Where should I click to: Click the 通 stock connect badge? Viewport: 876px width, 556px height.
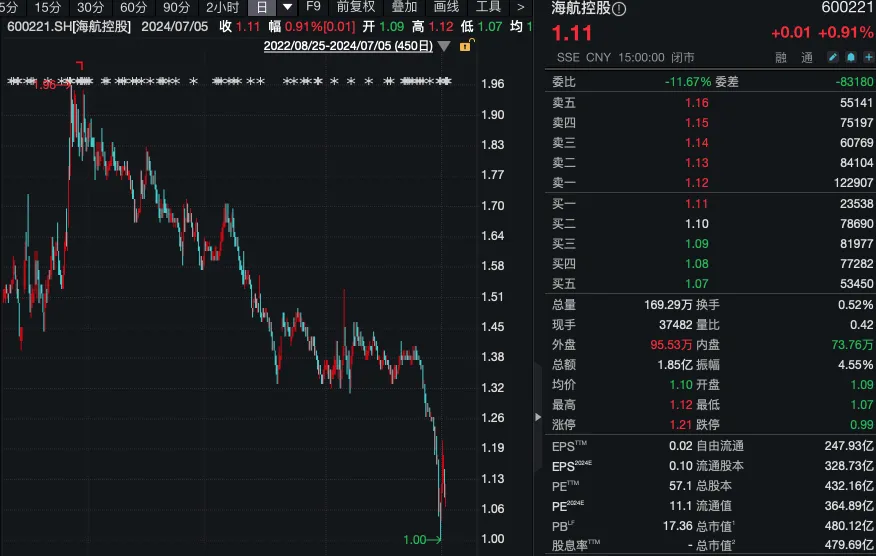tap(806, 58)
